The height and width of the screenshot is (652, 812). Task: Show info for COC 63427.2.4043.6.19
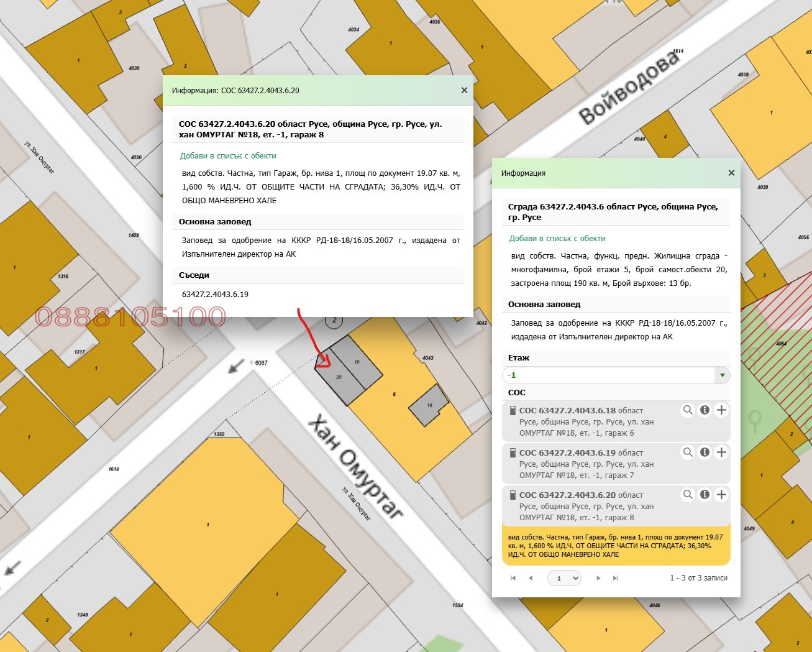click(x=705, y=452)
